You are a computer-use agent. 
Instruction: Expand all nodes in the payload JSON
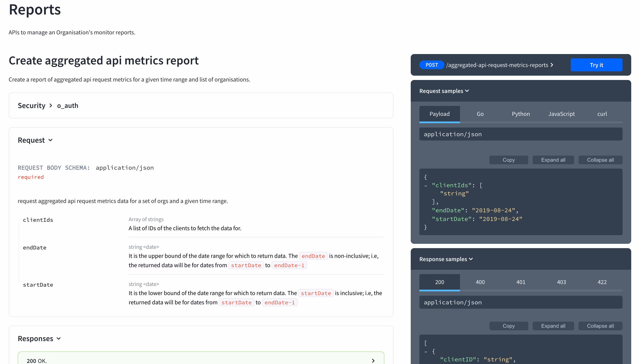[553, 160]
